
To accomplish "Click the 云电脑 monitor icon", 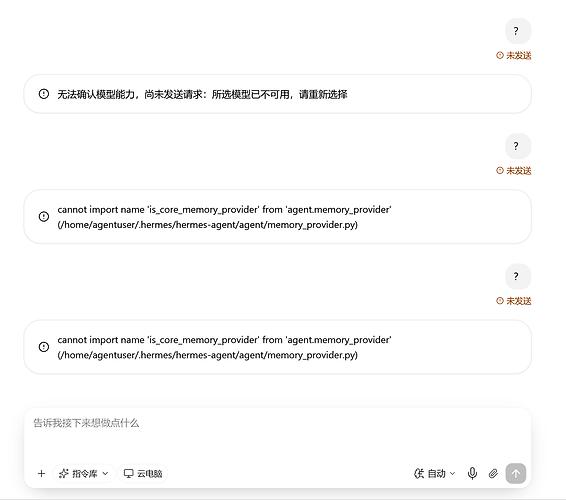I will tap(129, 473).
